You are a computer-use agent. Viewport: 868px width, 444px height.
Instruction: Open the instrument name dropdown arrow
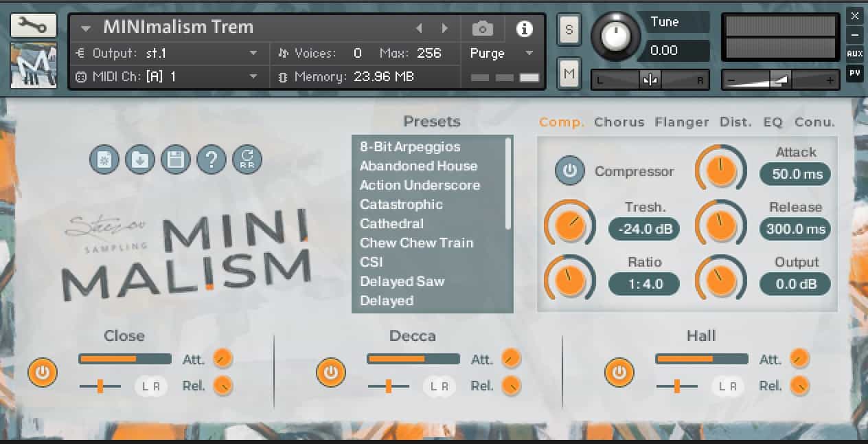coord(85,28)
